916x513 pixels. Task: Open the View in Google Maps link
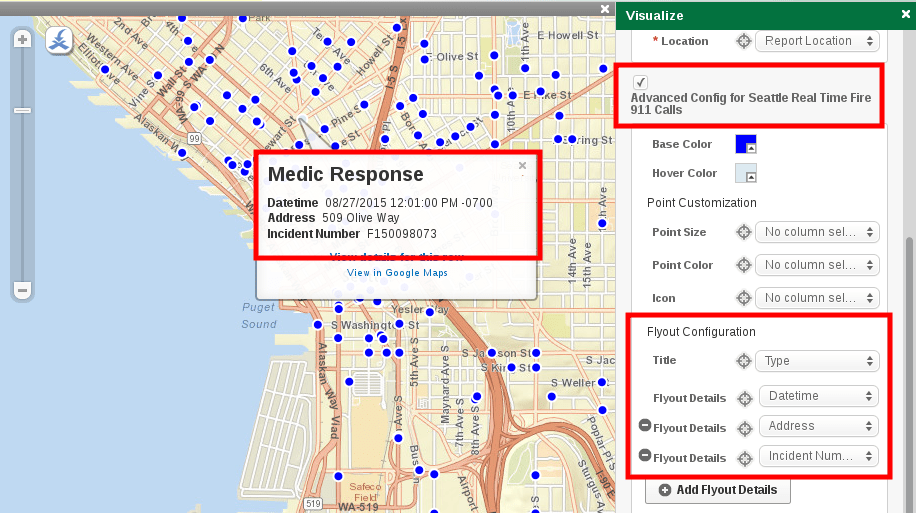click(x=397, y=273)
